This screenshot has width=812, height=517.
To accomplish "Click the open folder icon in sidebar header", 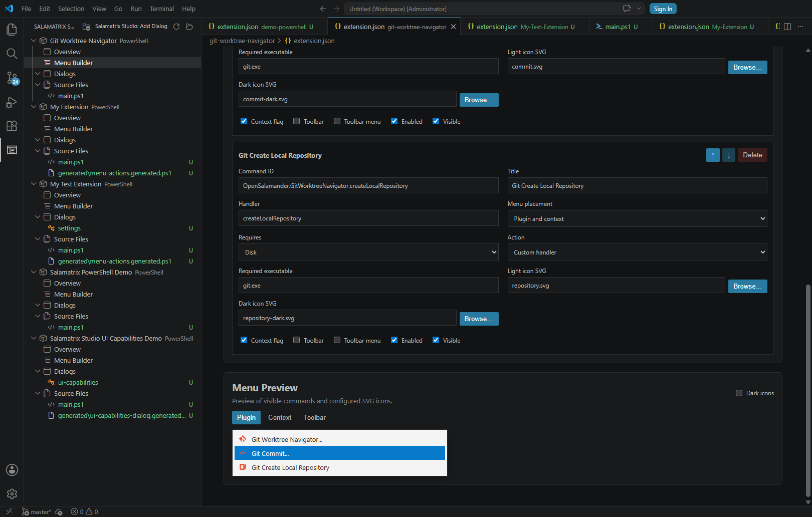I will click(189, 27).
